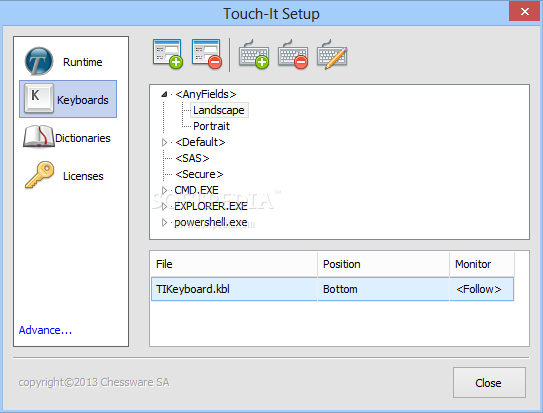543x413 pixels.
Task: Click the Runtime T logo icon
Action: [x=39, y=61]
